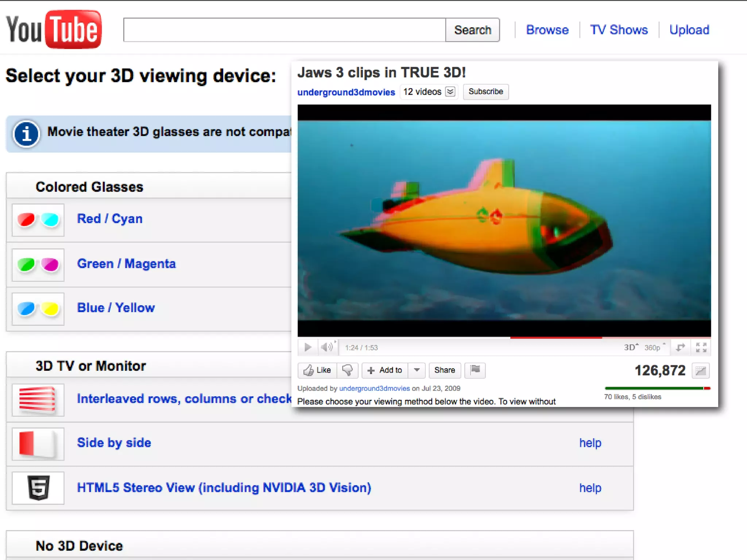Go to the Browse menu item

point(547,30)
